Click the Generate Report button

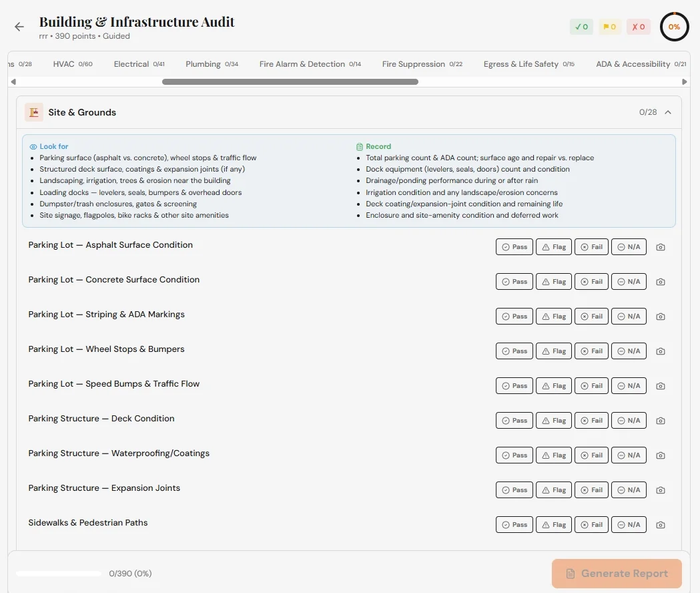tap(617, 574)
